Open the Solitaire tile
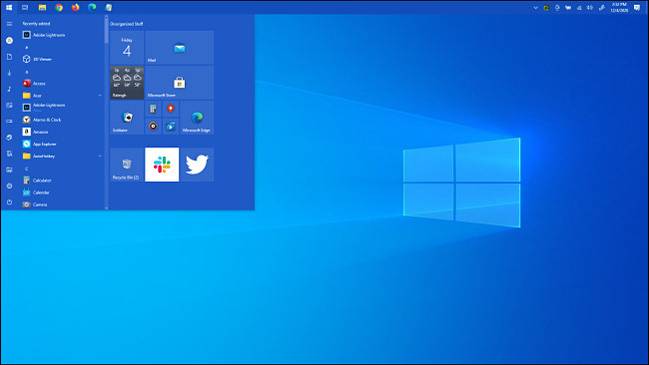This screenshot has width=649, height=365. [x=127, y=118]
